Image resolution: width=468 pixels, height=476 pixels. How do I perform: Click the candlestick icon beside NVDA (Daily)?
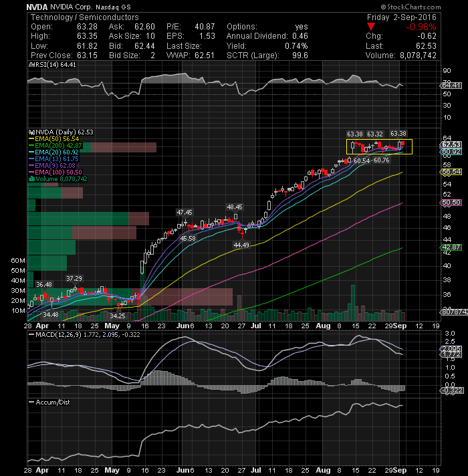31,132
